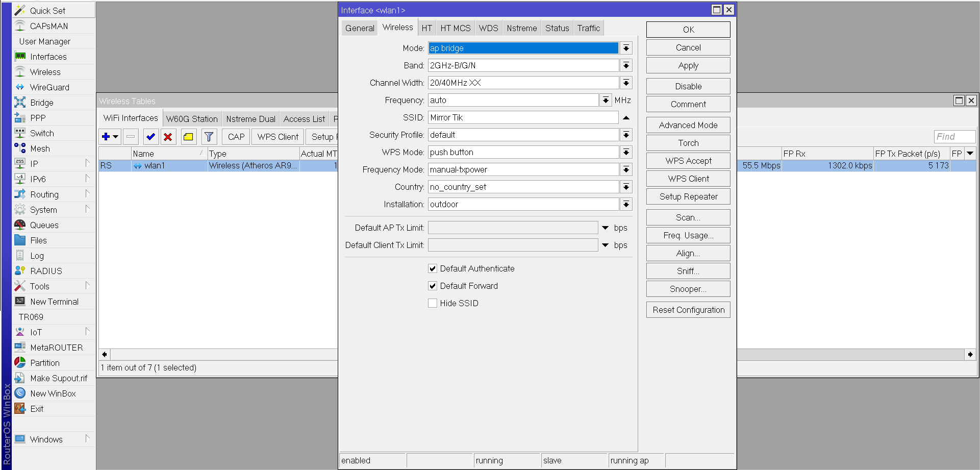Expand the Security Profile dropdown
The width and height of the screenshot is (980, 470).
(626, 135)
